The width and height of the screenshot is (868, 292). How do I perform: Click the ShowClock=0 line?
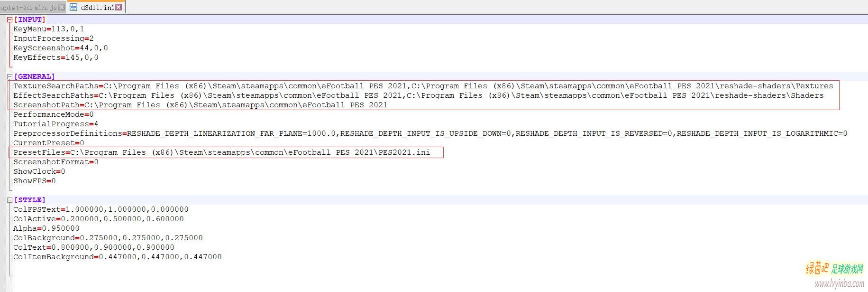39,171
